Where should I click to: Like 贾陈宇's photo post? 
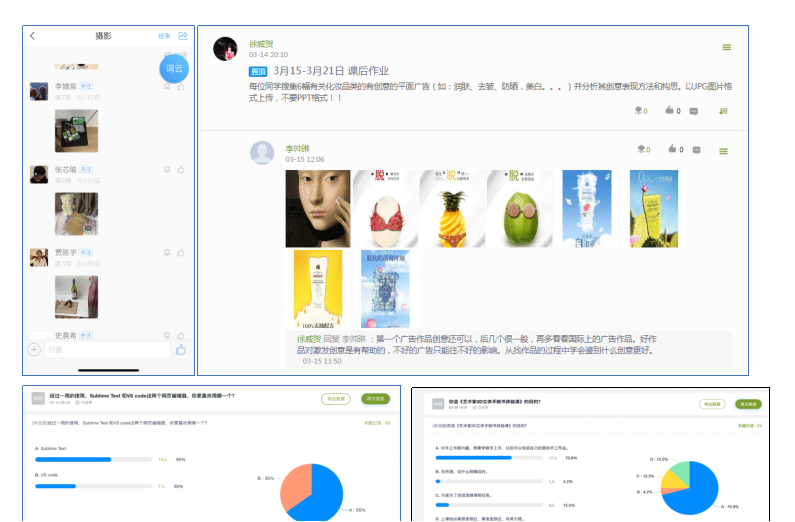click(181, 252)
